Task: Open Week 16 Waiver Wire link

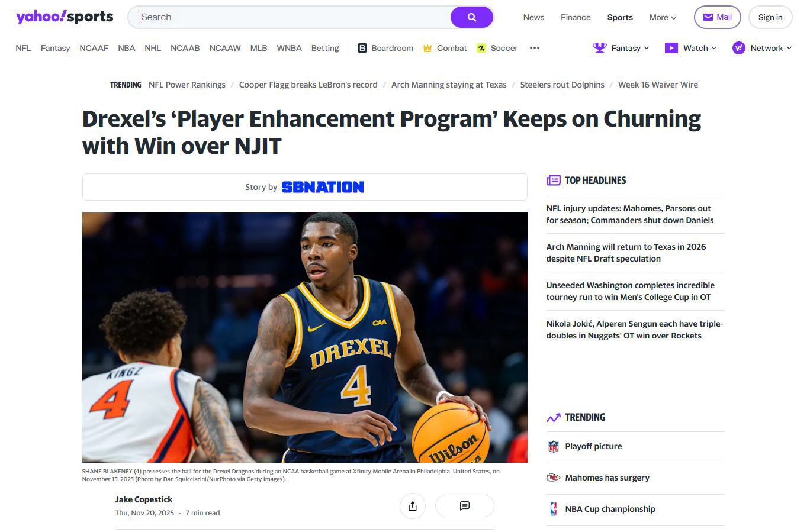Action: coord(658,85)
